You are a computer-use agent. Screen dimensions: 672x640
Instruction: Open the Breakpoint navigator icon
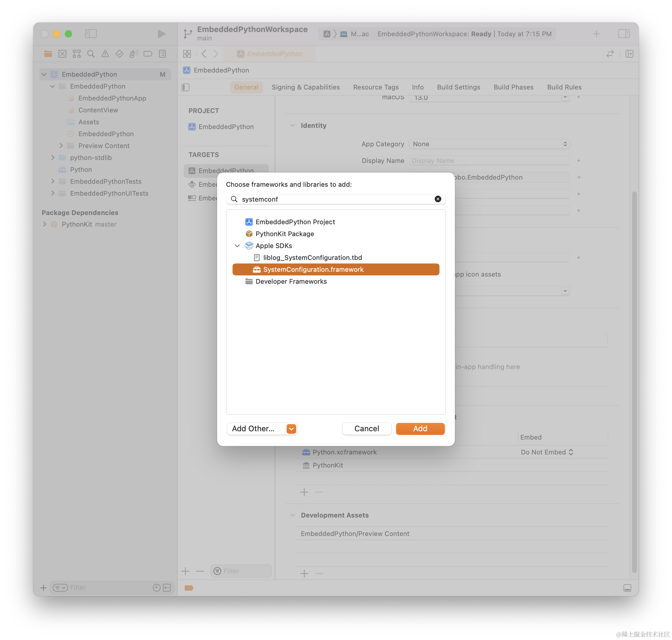coord(148,53)
